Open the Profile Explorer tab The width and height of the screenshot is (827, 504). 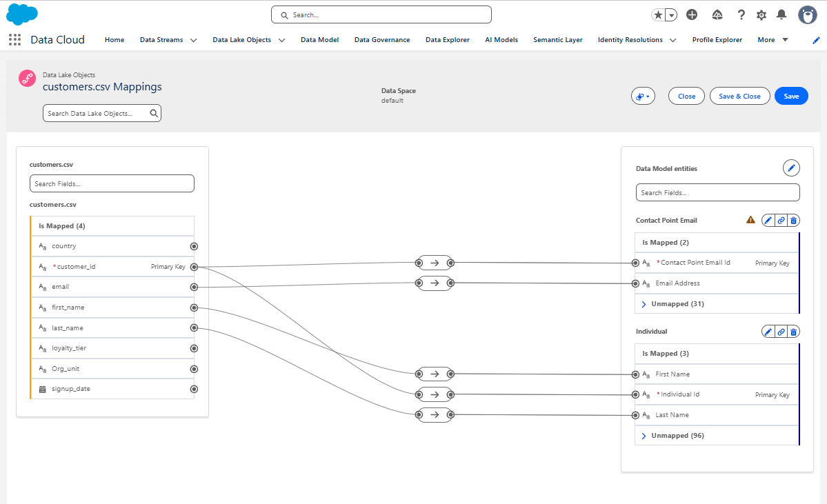(x=717, y=39)
